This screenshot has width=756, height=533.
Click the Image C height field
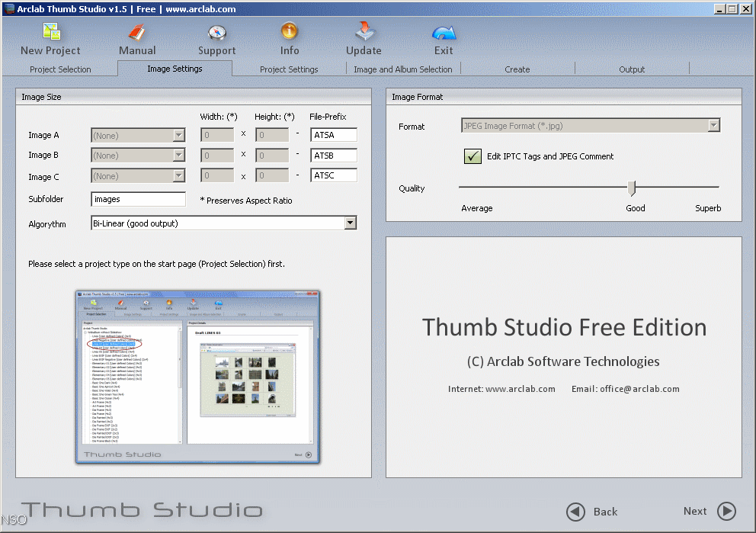click(x=272, y=175)
